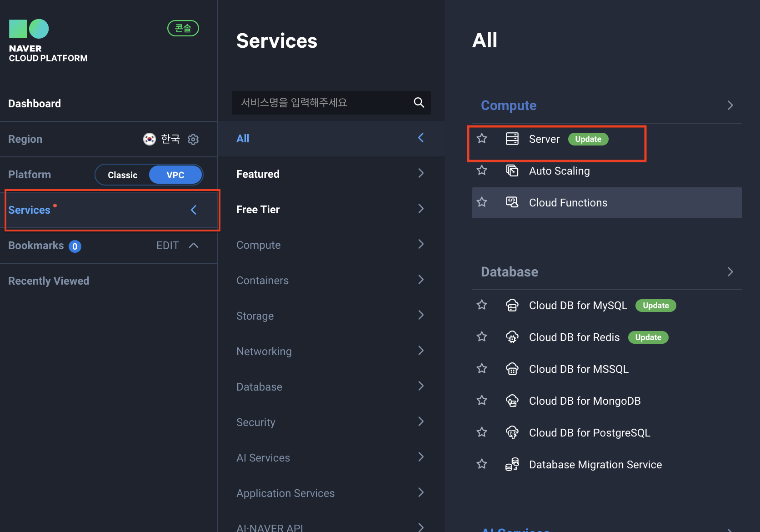Expand the Compute heading arrow
760x532 pixels.
[x=730, y=105]
